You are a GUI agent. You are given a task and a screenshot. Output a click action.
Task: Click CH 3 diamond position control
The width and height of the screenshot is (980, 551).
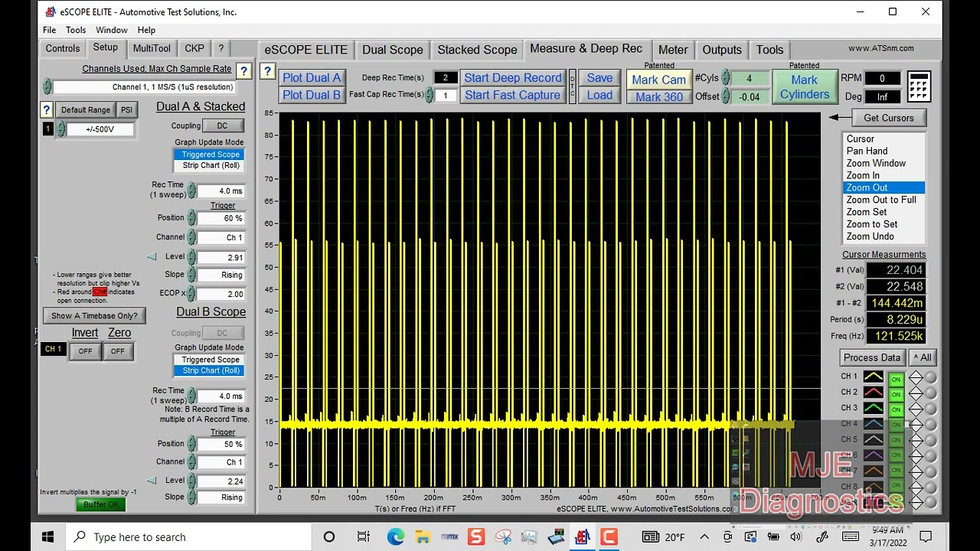pos(916,409)
